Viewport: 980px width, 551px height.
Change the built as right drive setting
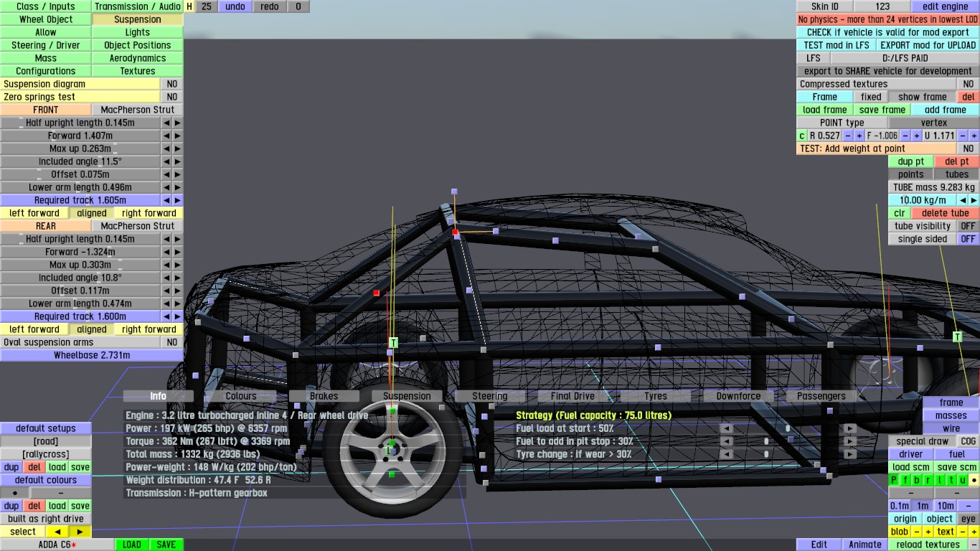point(46,519)
